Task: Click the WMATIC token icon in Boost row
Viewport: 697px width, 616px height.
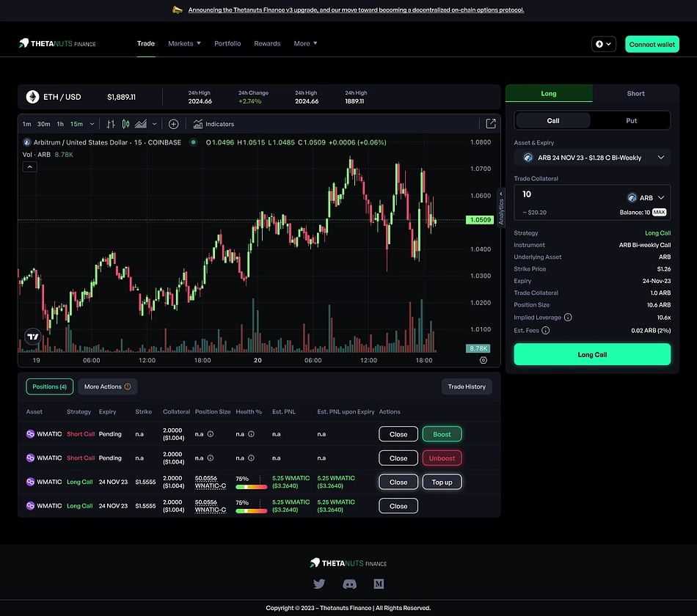Action: point(30,434)
